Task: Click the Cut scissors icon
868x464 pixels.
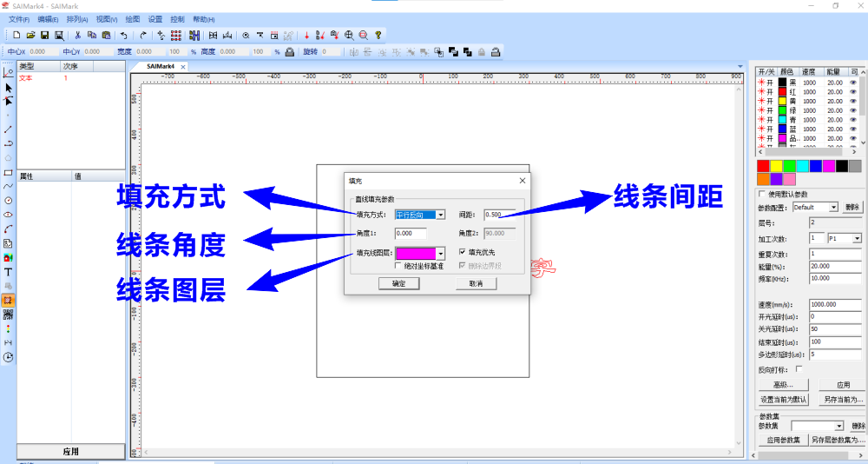Action: 77,36
